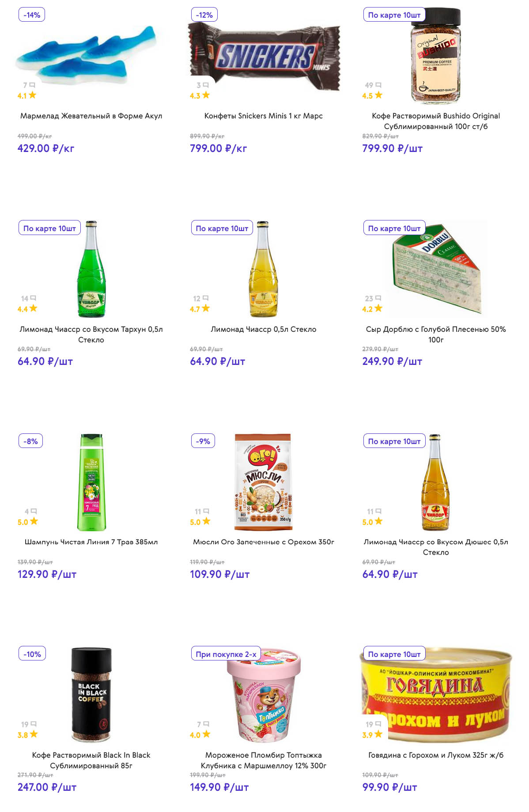The height and width of the screenshot is (812, 529).
Task: Select the Чиаccp Тархун lemonade bottle image
Action: click(x=91, y=269)
